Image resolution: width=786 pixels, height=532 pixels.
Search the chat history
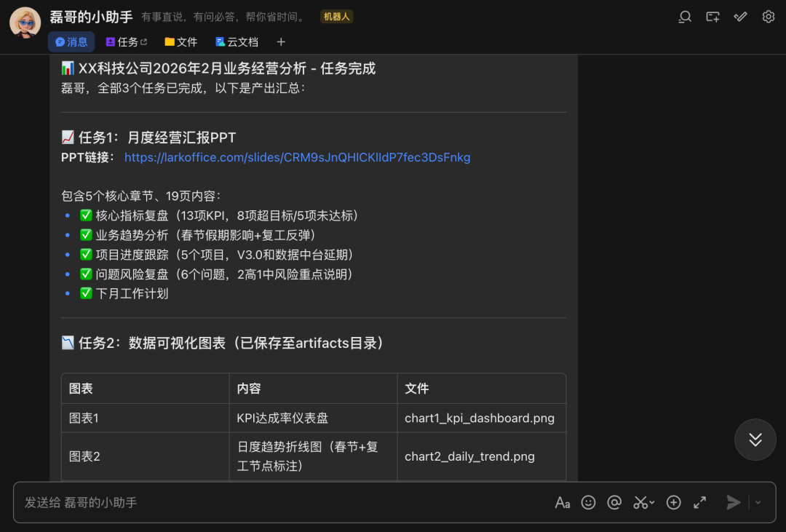(684, 17)
